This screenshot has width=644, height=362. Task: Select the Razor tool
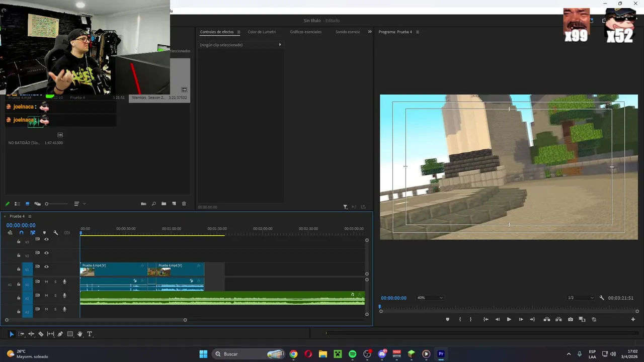41,334
